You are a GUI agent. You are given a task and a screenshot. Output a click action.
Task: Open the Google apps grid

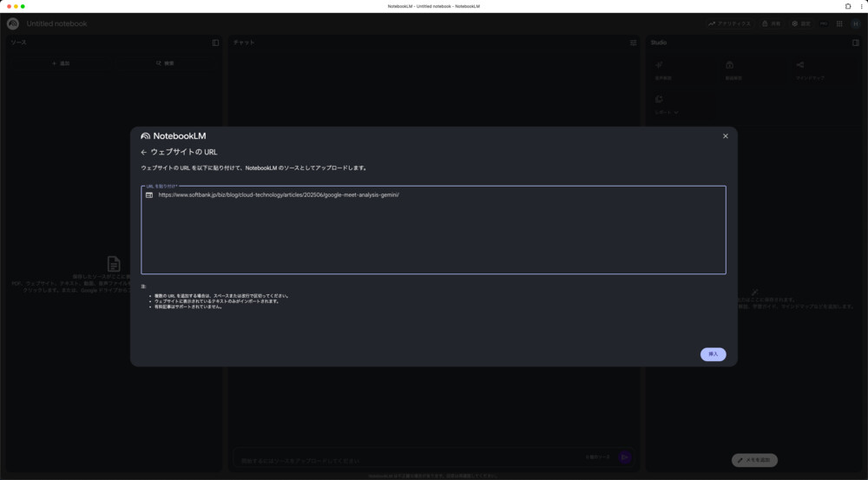(x=839, y=23)
